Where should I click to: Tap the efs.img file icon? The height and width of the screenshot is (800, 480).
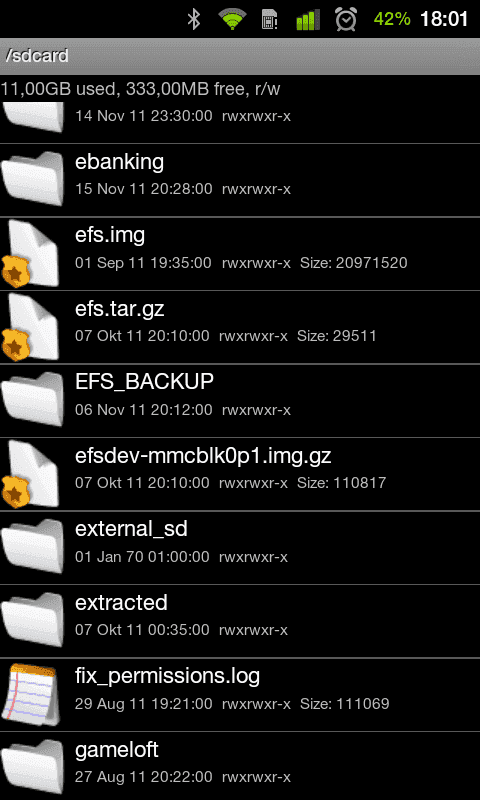(x=31, y=253)
